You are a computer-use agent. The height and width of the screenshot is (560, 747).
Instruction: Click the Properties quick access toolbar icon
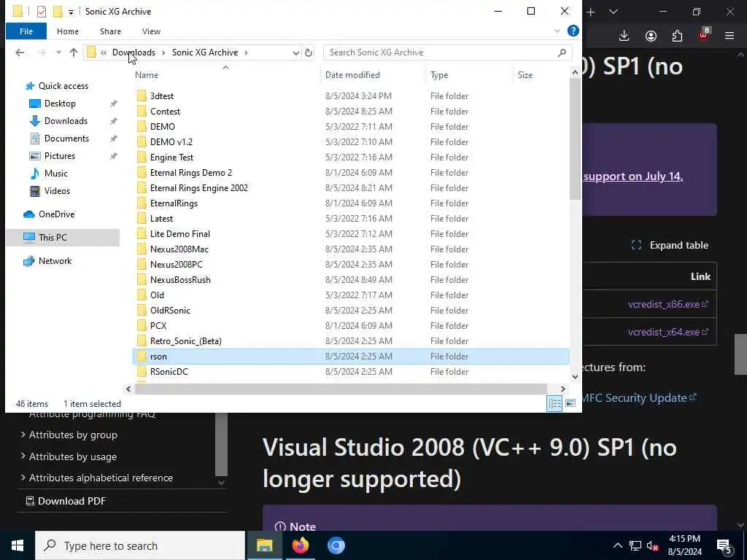point(42,11)
